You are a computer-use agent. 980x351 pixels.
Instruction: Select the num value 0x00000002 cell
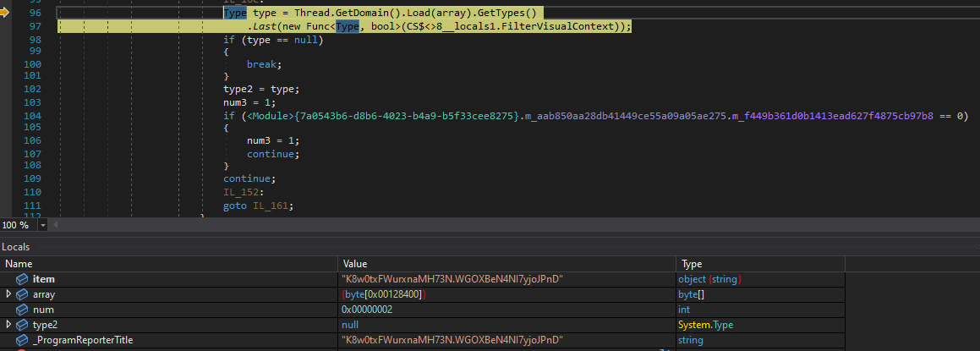pos(367,310)
